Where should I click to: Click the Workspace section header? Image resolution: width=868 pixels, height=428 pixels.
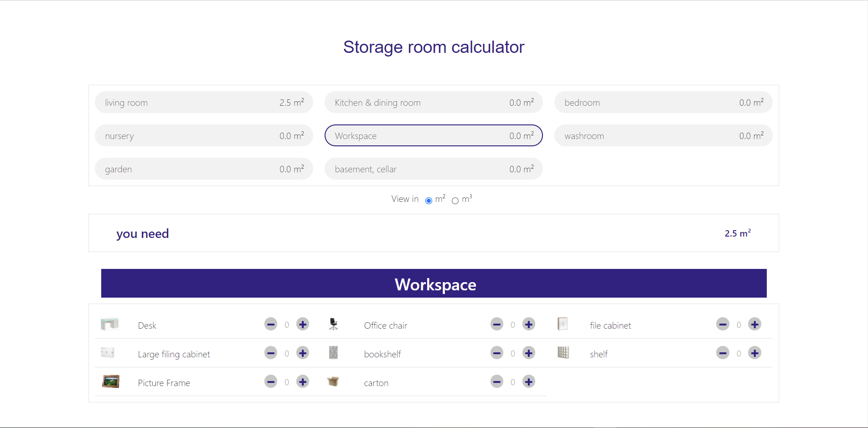(434, 284)
